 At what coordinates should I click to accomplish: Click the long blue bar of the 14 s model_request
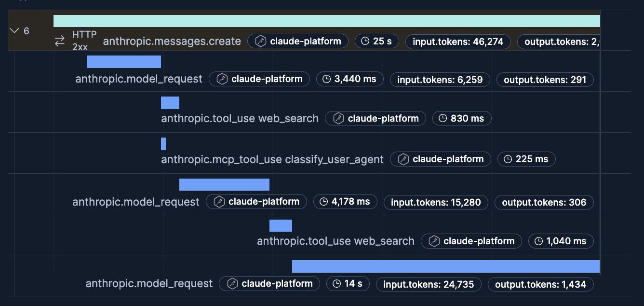(446, 266)
